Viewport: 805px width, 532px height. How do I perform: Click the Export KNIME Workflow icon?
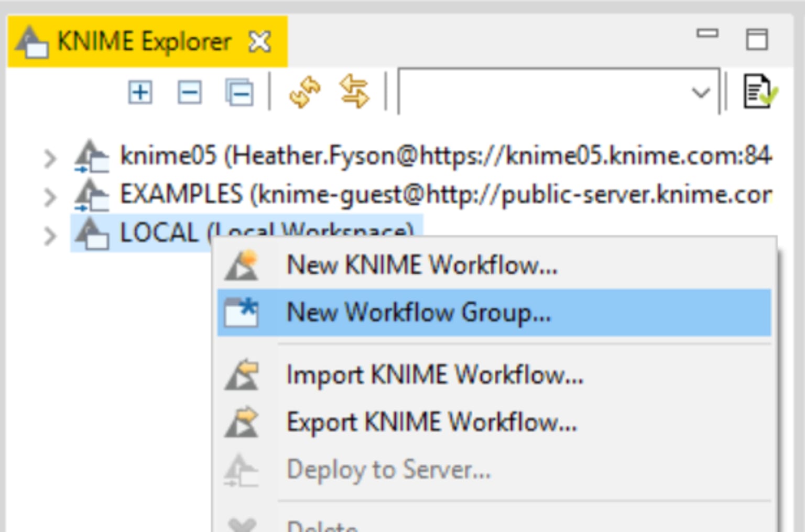tap(242, 422)
